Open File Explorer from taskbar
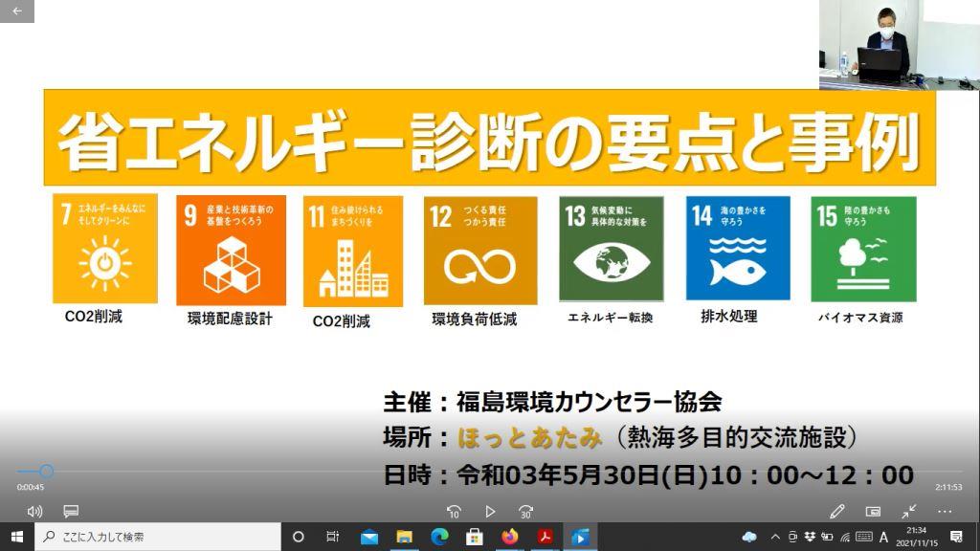 pos(405,537)
